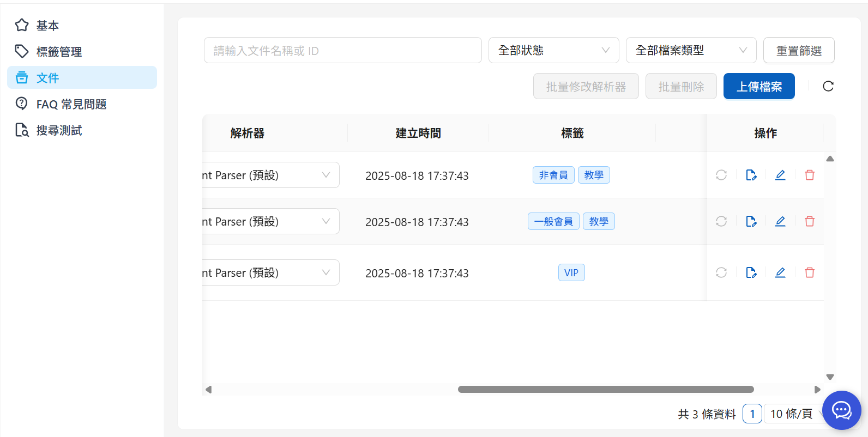
Task: Select 搜尋測試 from the sidebar
Action: tap(59, 130)
